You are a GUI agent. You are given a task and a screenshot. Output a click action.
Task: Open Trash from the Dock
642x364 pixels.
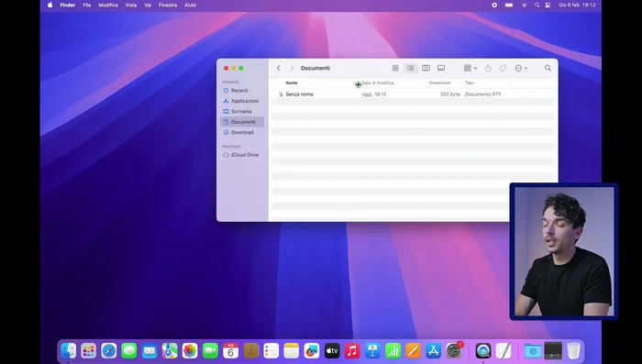click(x=573, y=351)
